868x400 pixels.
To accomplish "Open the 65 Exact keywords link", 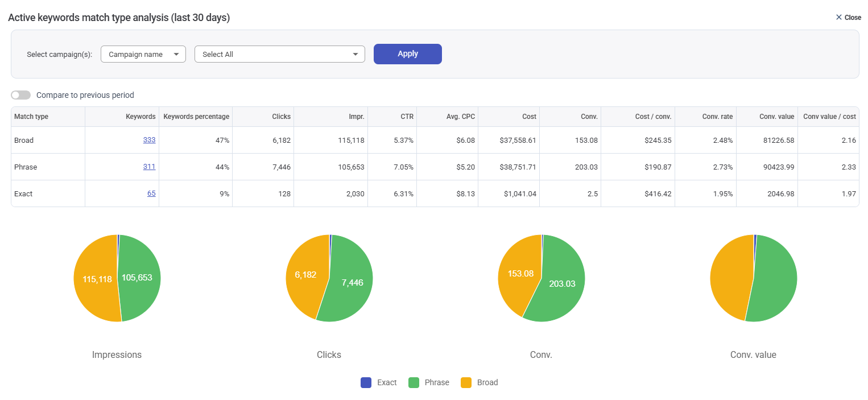I will coord(151,193).
